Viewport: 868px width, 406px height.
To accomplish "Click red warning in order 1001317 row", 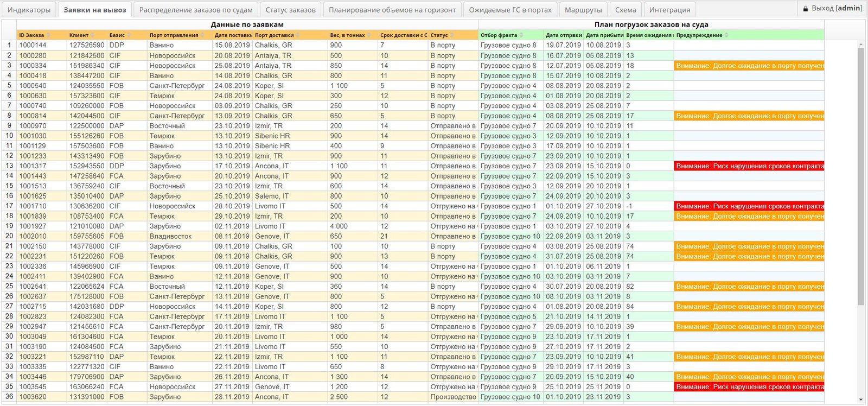I will click(x=749, y=166).
